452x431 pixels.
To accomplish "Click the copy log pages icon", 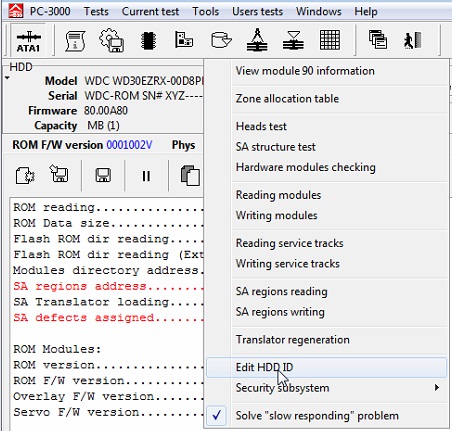I will (x=190, y=175).
